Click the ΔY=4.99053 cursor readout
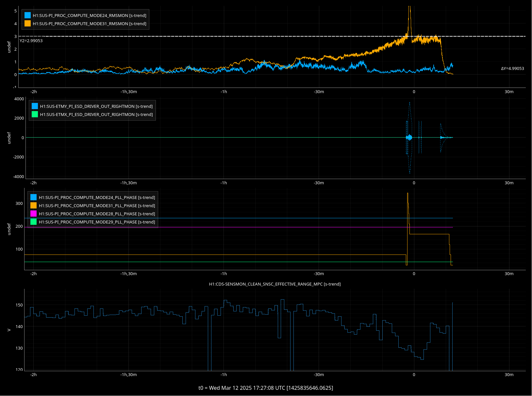The width and height of the screenshot is (532, 396). coord(512,69)
